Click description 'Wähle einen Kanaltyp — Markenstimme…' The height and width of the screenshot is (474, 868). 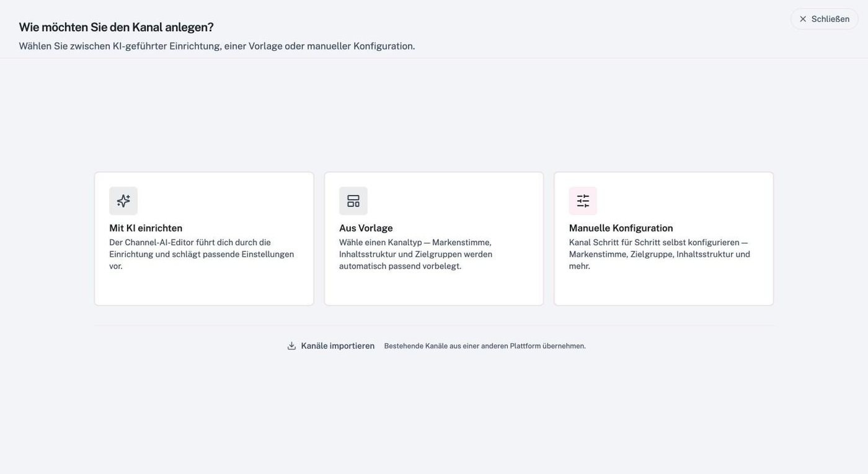pos(416,254)
